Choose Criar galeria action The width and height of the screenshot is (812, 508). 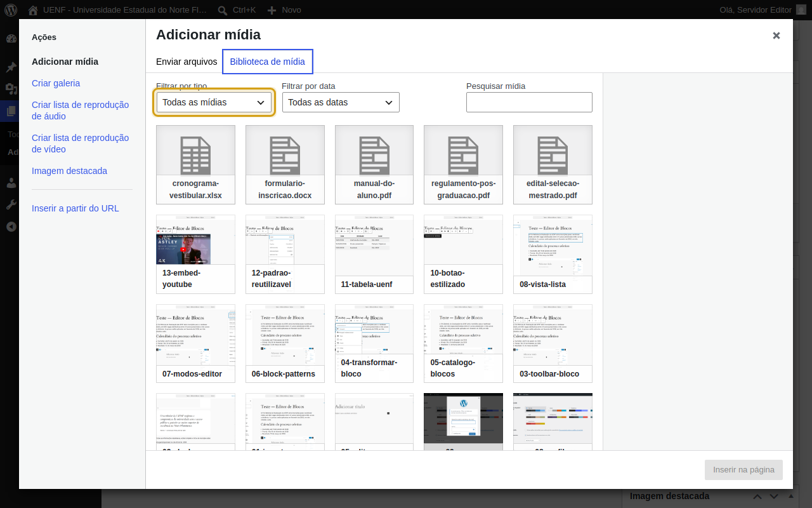[x=56, y=83]
